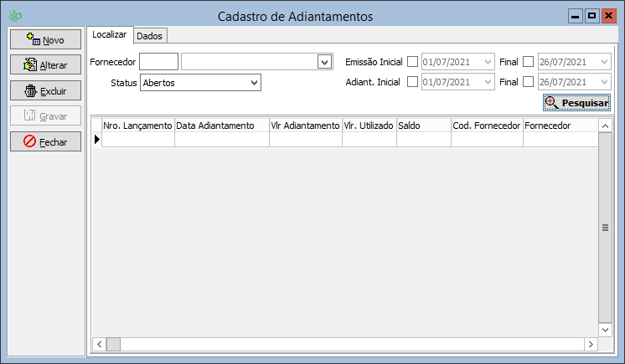Open the Emissão Inicial date picker dropdown
625x364 pixels.
coord(488,62)
